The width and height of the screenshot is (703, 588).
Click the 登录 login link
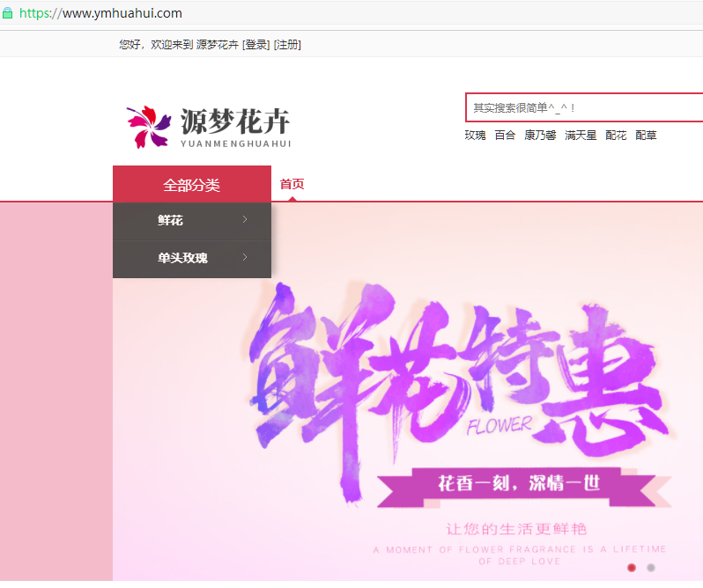coord(256,45)
